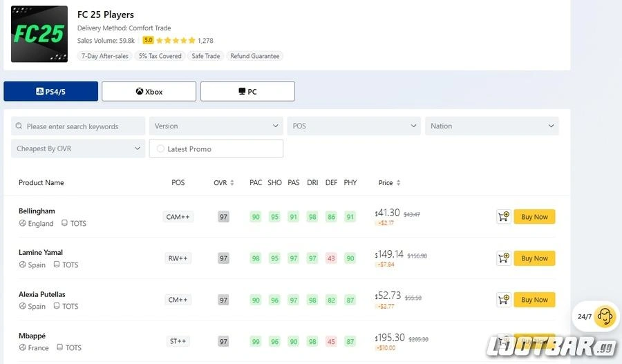Viewport: 622px width, 364px height.
Task: Expand the Version dropdown
Action: click(216, 126)
